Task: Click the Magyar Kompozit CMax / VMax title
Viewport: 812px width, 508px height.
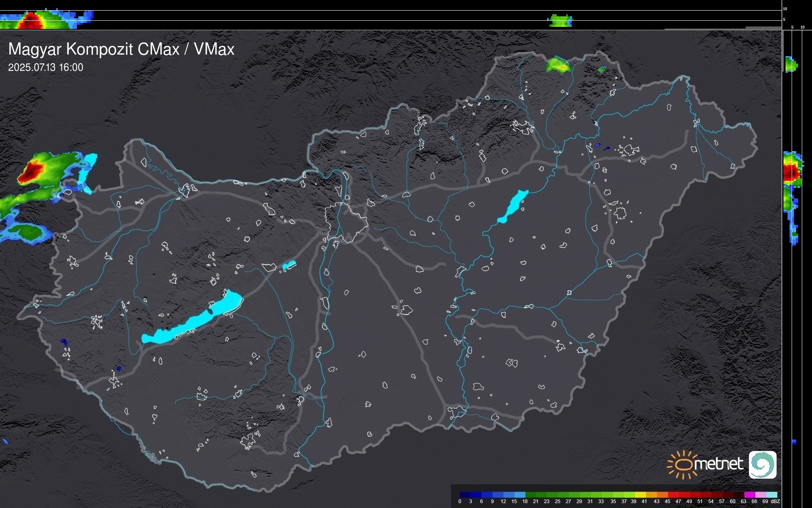Action: tap(121, 49)
